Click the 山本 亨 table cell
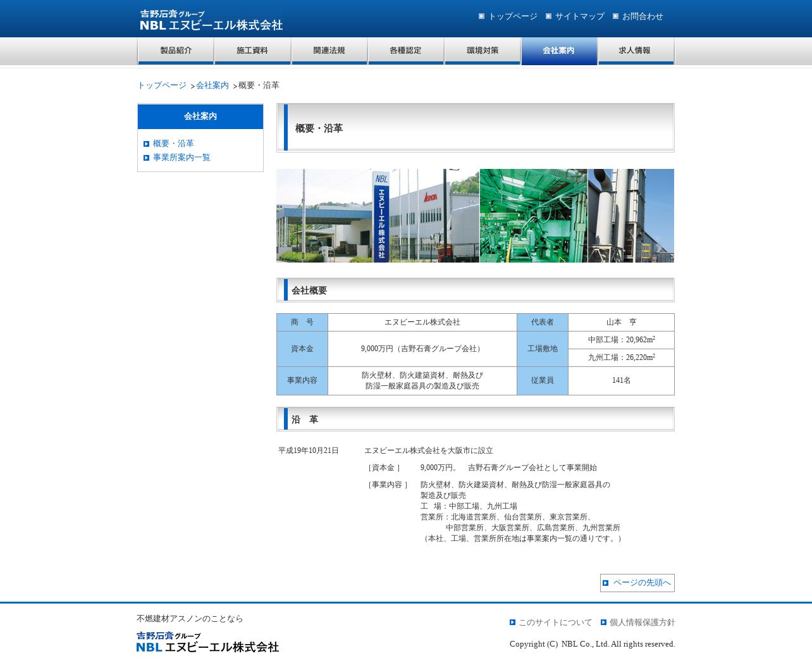Image resolution: width=812 pixels, height=670 pixels. pos(622,323)
